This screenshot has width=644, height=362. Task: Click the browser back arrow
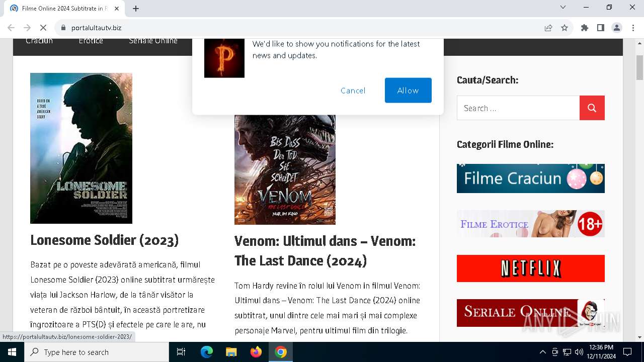point(11,28)
